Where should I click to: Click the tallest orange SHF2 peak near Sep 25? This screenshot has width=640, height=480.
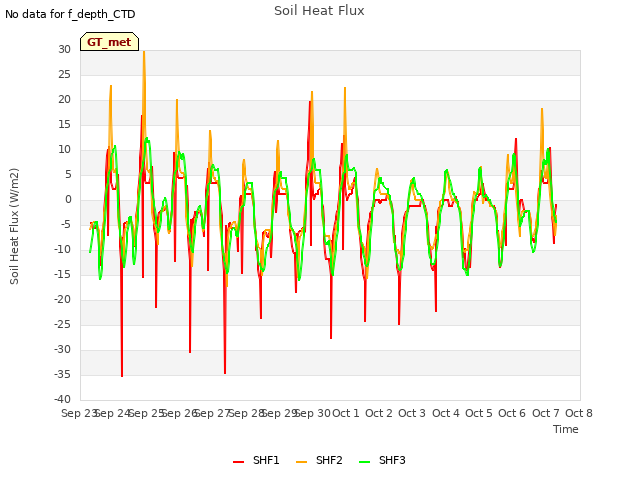[144, 52]
